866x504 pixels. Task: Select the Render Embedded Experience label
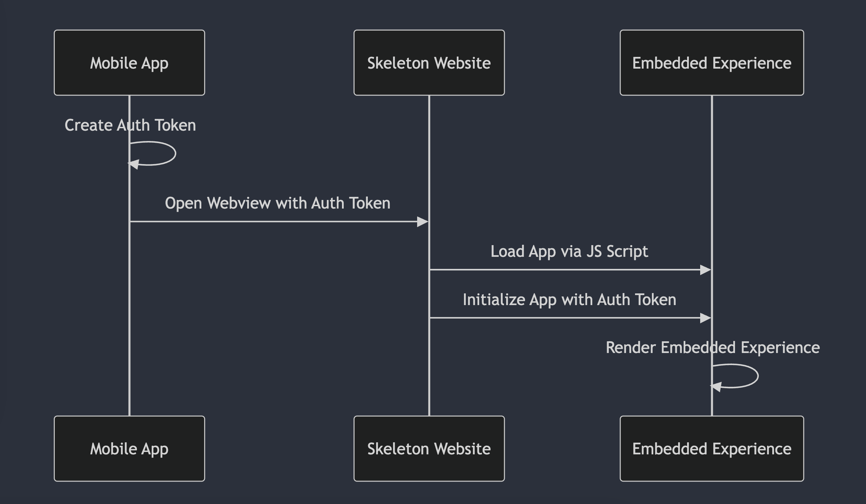pyautogui.click(x=713, y=347)
